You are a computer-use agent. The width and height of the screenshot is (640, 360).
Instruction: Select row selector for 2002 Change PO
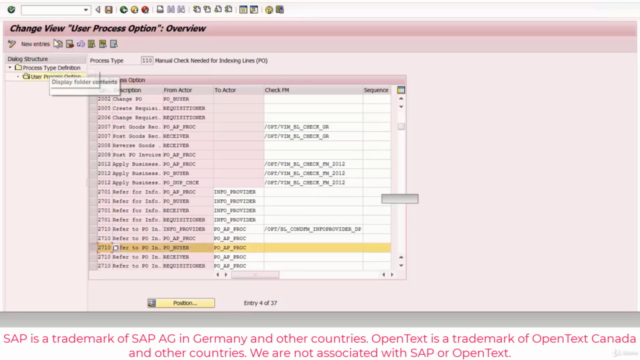93,99
